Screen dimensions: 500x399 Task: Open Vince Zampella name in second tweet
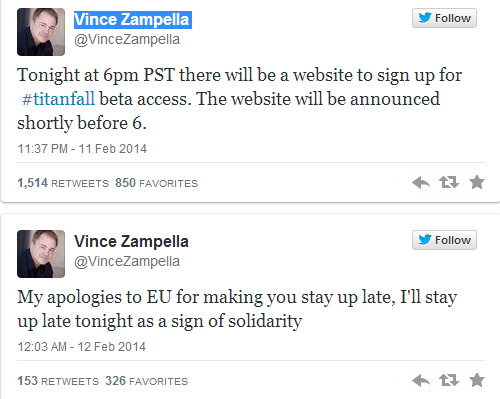click(x=131, y=241)
